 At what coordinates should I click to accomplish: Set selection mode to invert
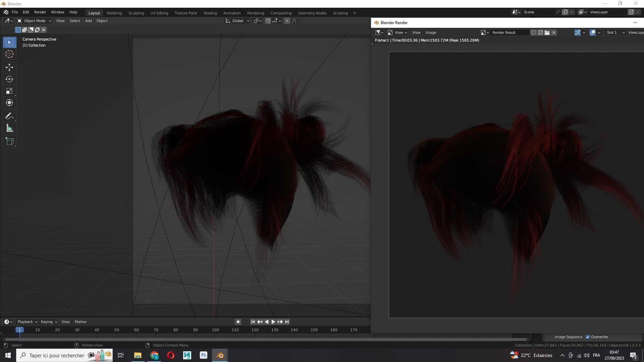tap(37, 30)
